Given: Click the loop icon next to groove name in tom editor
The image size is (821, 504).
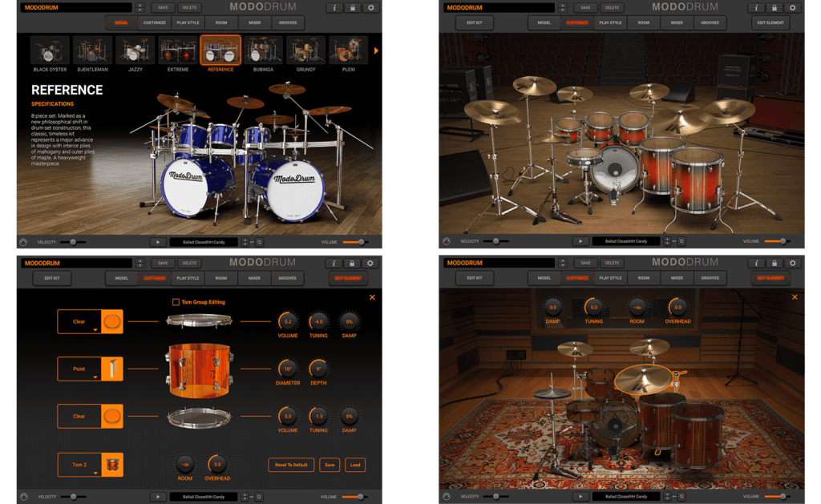Looking at the screenshot, I should click(x=259, y=497).
